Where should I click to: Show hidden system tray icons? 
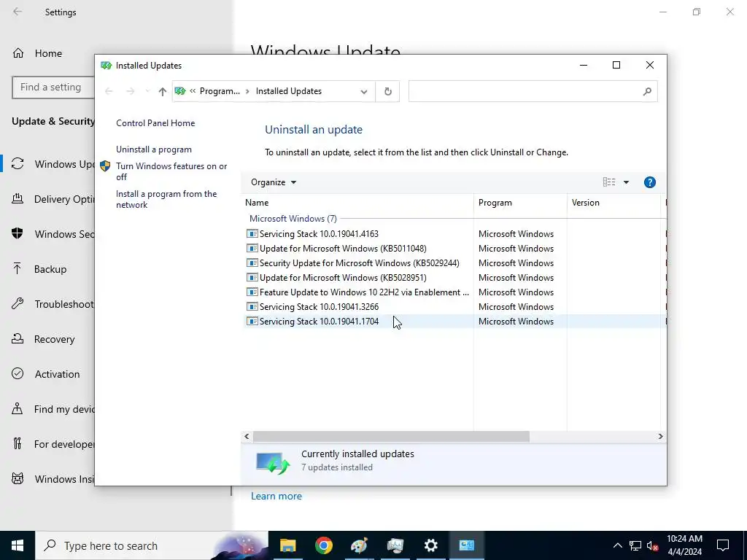point(617,545)
